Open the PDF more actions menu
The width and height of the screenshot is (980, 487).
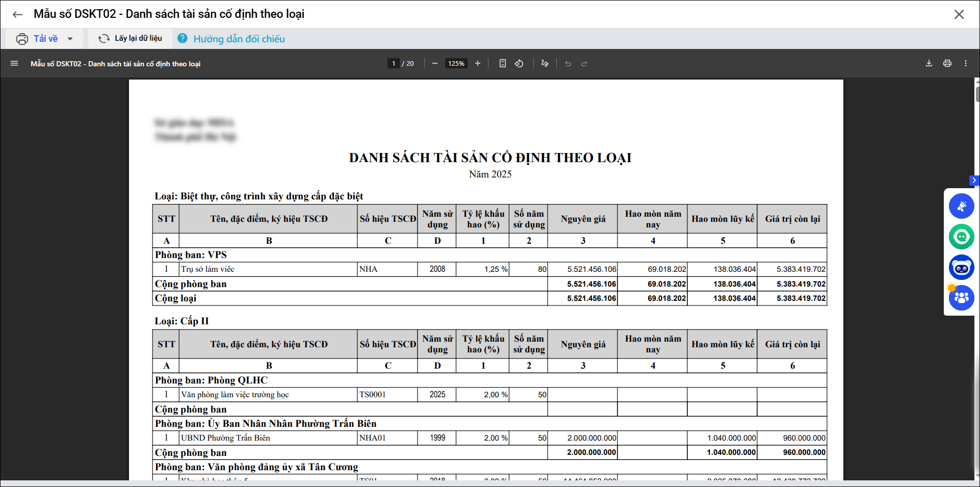click(x=965, y=64)
